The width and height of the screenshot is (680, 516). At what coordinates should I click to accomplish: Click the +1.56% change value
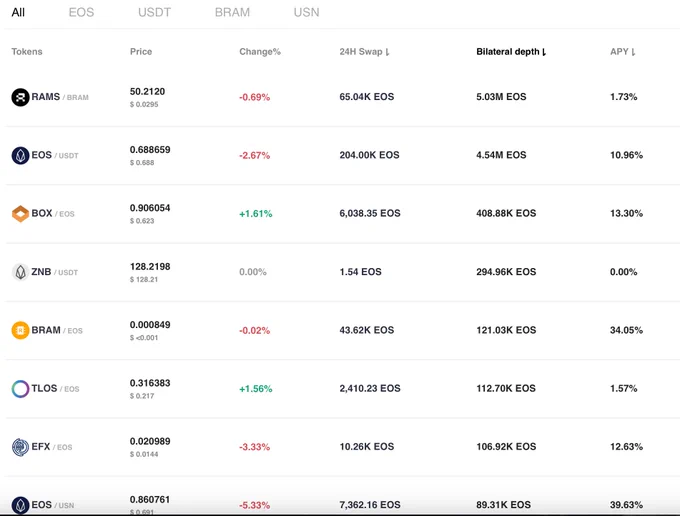pos(256,389)
